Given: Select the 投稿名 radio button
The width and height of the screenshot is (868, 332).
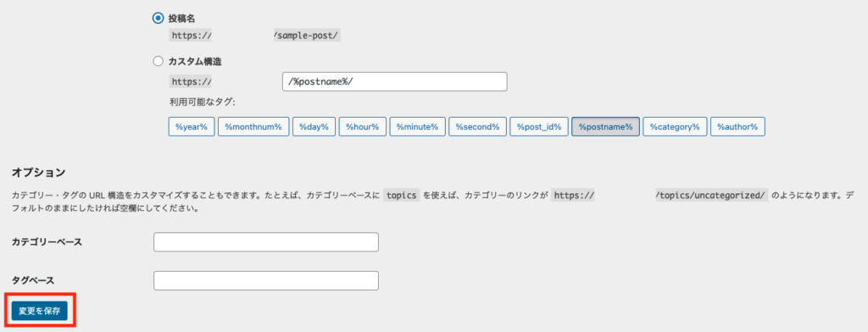Looking at the screenshot, I should pyautogui.click(x=158, y=19).
